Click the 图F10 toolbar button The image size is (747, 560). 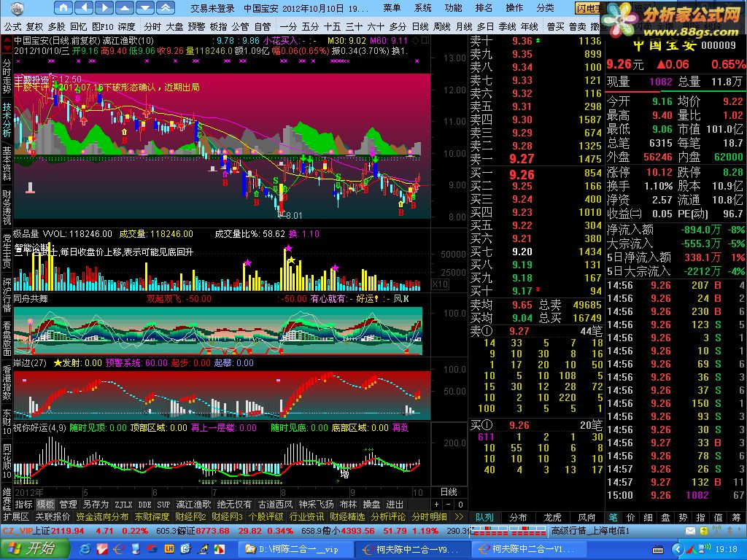pyautogui.click(x=102, y=27)
